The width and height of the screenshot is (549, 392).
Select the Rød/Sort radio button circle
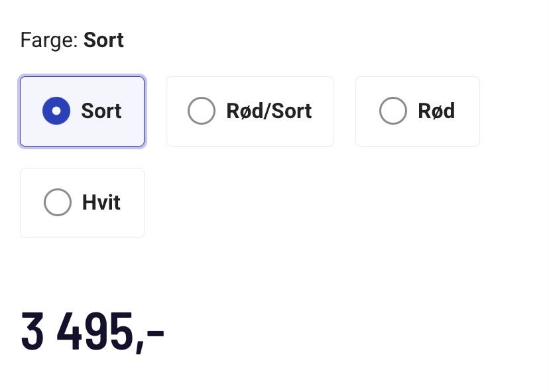(202, 111)
